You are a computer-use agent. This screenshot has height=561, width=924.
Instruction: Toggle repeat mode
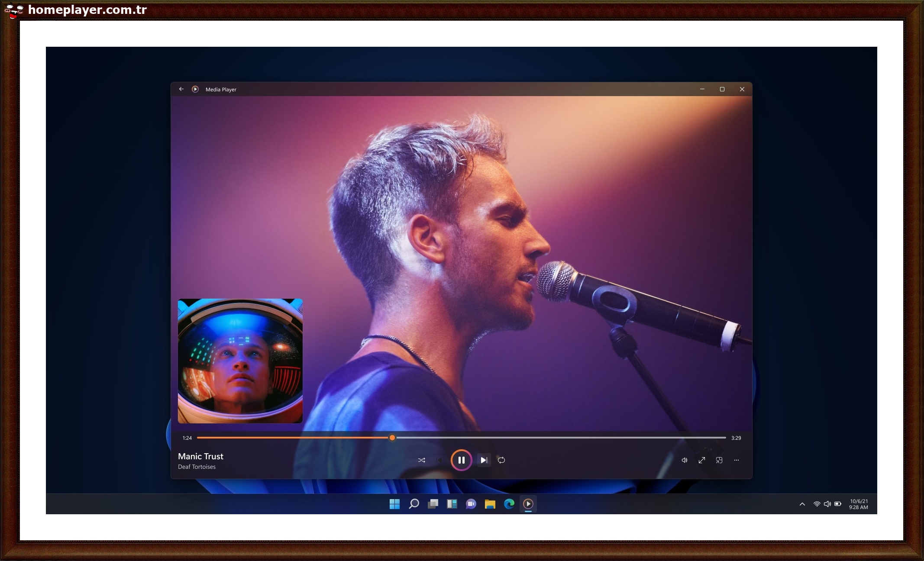tap(501, 460)
